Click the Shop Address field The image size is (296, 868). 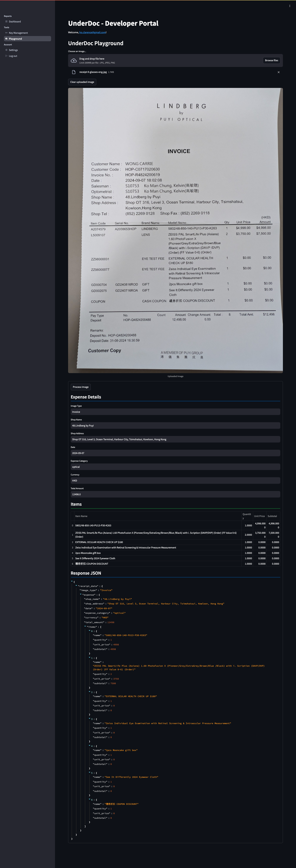(175, 439)
